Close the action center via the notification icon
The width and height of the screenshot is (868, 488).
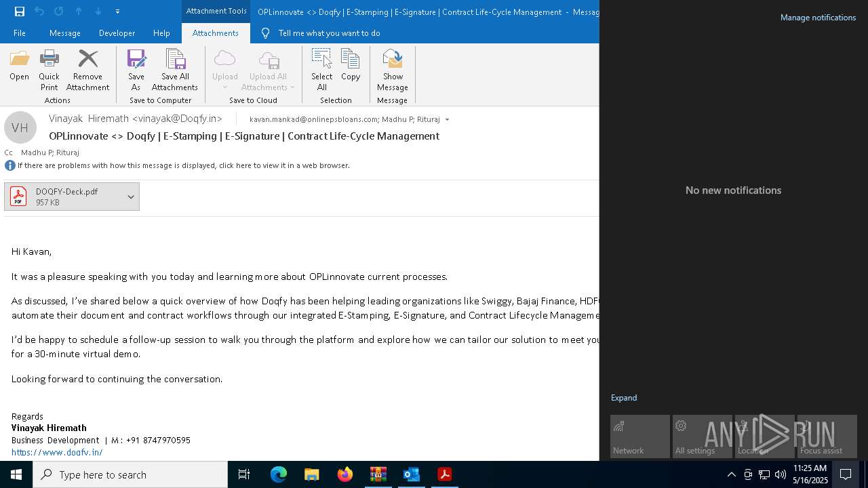[846, 474]
